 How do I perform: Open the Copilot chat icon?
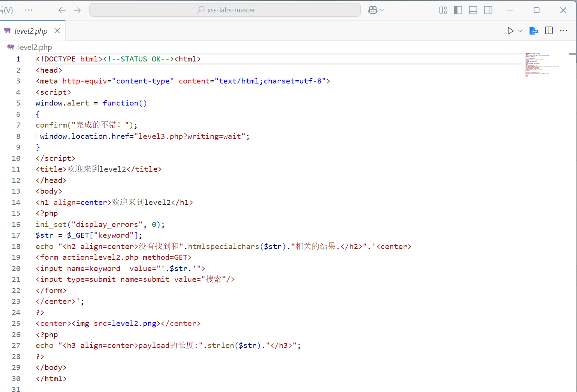(373, 10)
